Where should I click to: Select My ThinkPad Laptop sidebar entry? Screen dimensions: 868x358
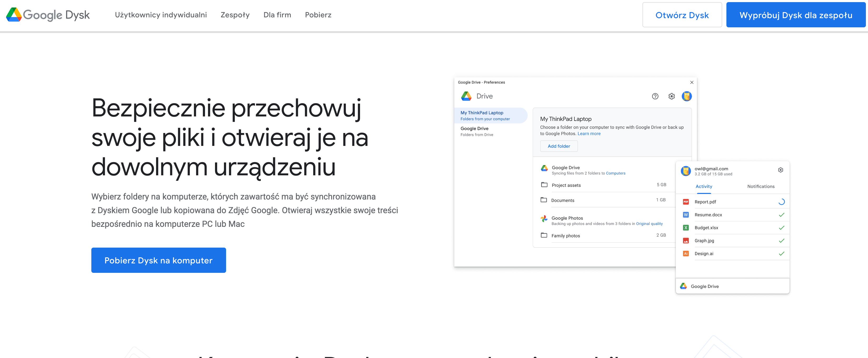pos(490,115)
